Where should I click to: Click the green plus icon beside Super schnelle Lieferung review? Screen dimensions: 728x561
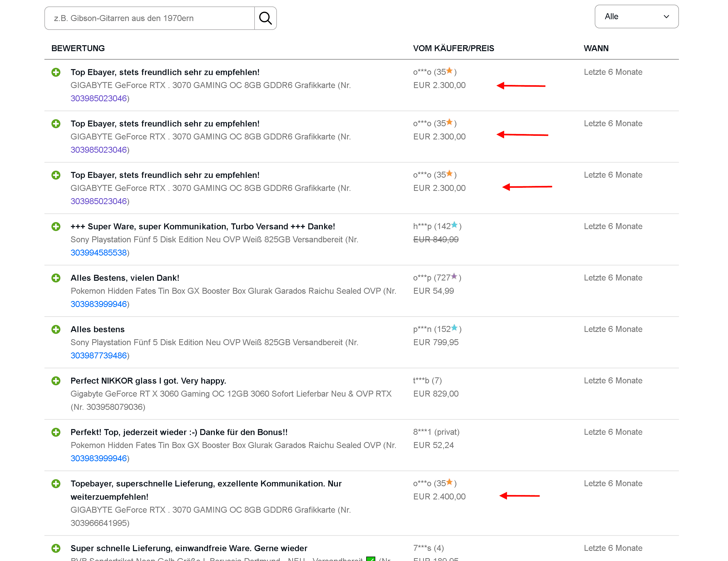point(56,548)
